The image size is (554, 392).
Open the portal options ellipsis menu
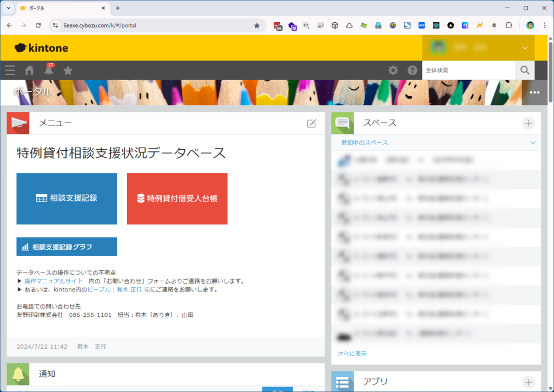535,92
